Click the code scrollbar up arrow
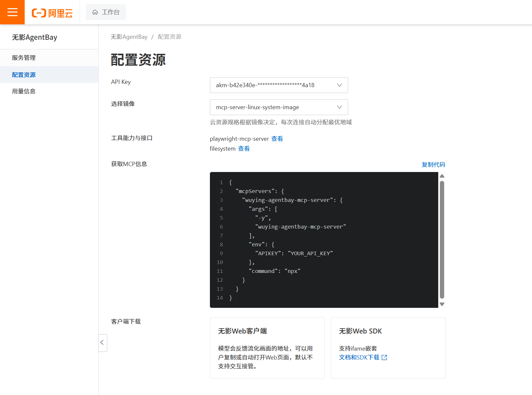Screen dimensions: 532x395 [x=442, y=176]
